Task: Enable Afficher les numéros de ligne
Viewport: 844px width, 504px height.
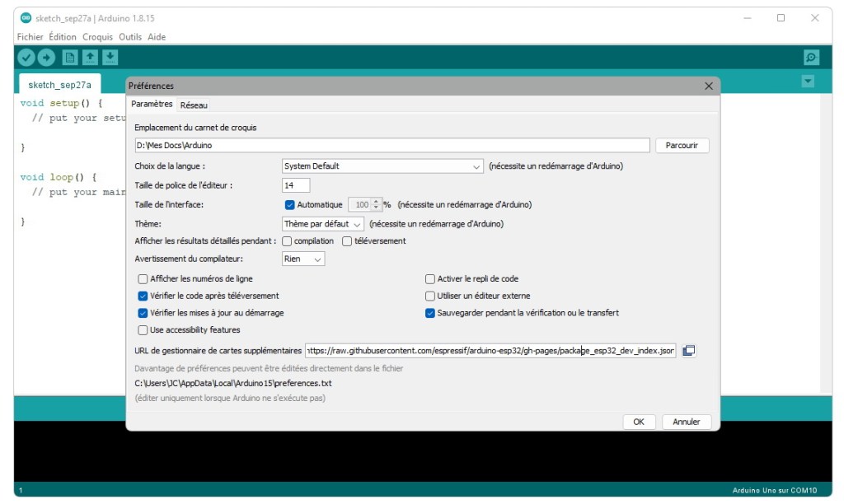Action: [143, 279]
